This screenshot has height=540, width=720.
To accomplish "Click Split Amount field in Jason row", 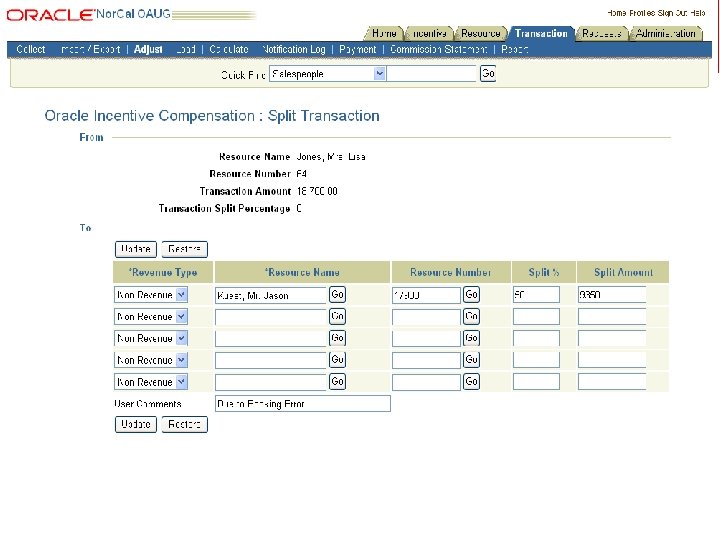I will [612, 295].
